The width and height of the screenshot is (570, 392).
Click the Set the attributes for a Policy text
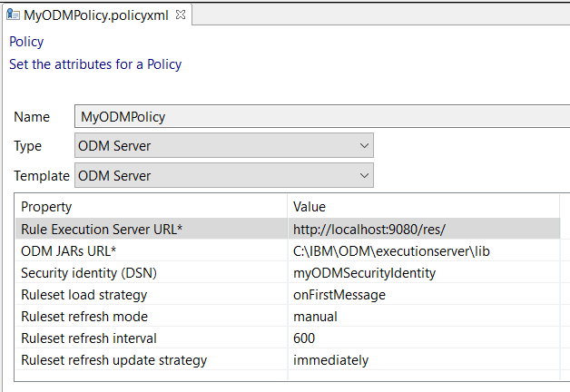pos(95,64)
